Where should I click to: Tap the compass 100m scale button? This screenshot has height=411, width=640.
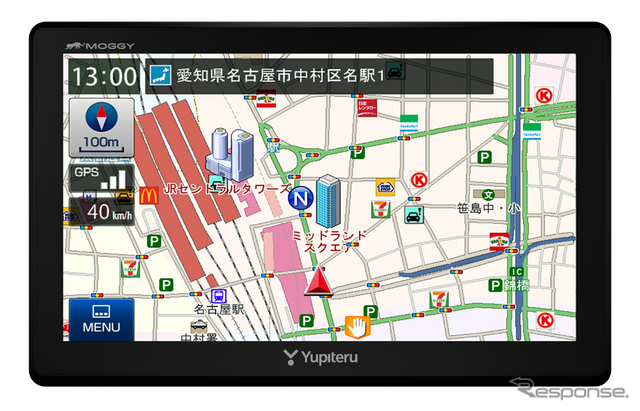[101, 127]
